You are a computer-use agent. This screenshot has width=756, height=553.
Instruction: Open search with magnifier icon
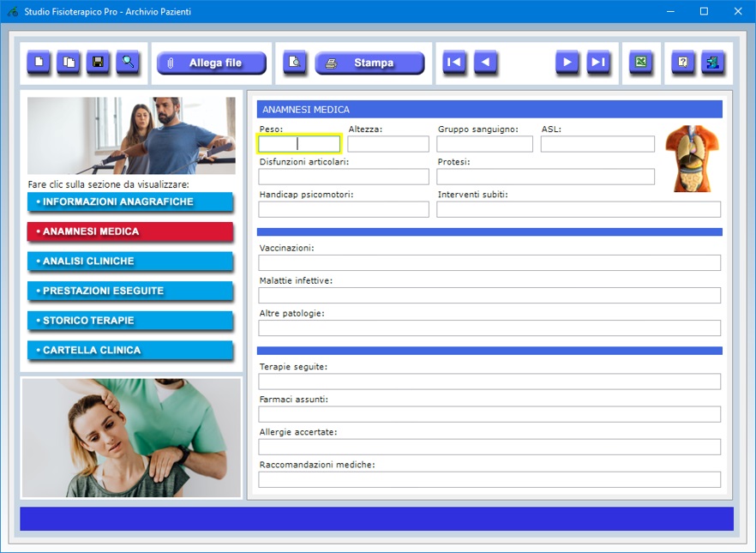point(128,63)
